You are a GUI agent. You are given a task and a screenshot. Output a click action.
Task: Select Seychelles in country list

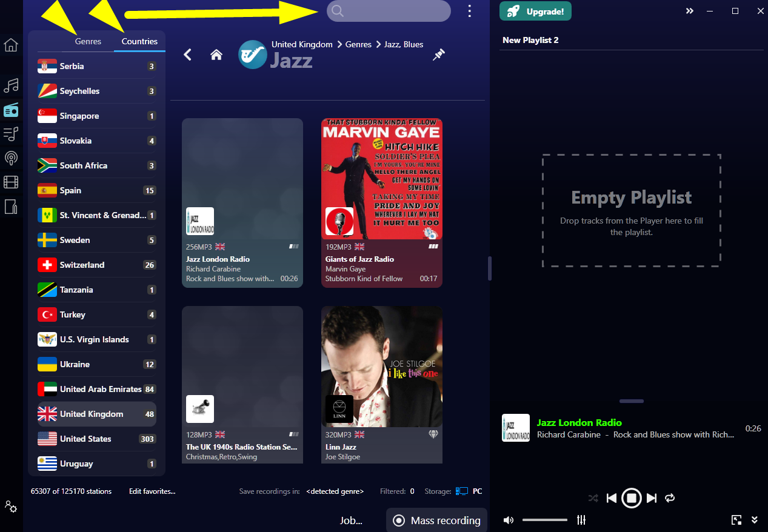tap(97, 91)
